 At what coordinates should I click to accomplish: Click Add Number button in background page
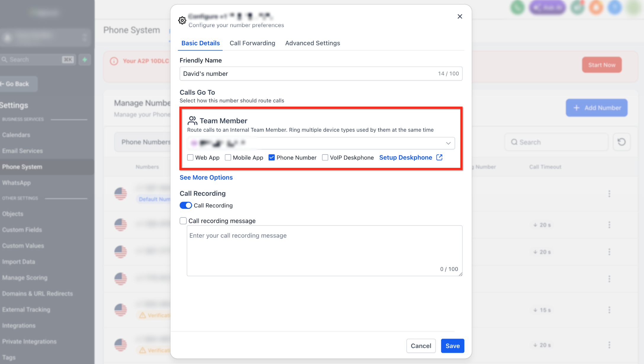pyautogui.click(x=597, y=108)
